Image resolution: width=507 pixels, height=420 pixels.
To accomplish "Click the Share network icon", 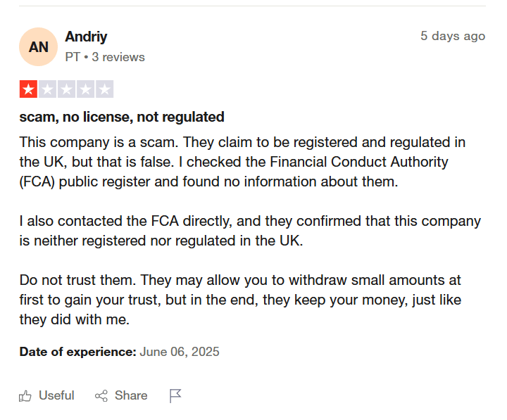I will click(x=101, y=396).
